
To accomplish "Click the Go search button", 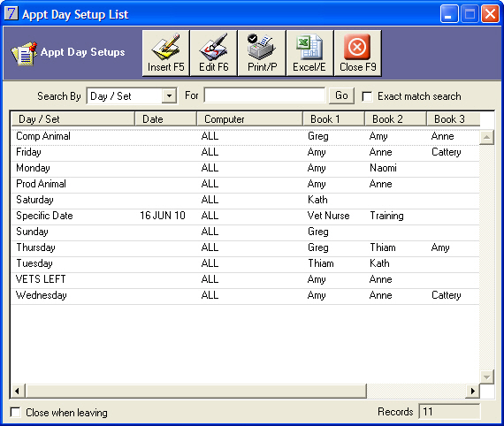I will pos(341,95).
